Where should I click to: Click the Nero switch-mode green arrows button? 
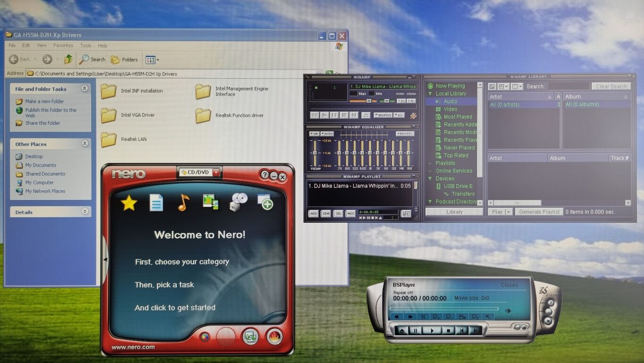pos(250,337)
